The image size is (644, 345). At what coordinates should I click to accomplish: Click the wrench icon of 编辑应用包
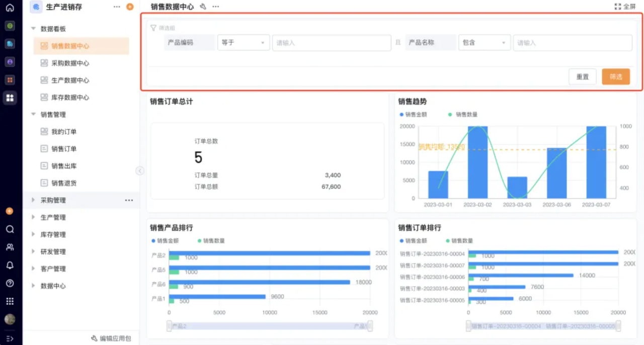point(94,338)
